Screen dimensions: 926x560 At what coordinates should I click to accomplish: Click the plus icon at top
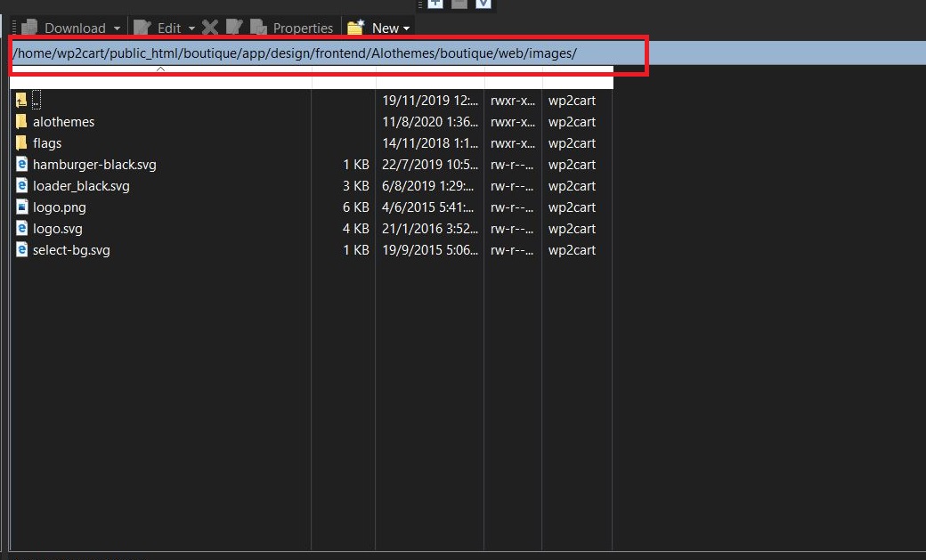pyautogui.click(x=435, y=4)
